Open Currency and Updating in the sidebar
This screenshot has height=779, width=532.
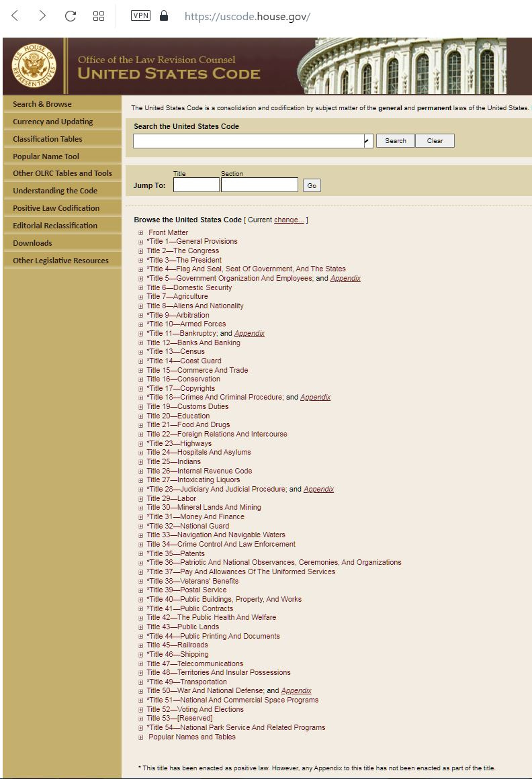pos(62,122)
